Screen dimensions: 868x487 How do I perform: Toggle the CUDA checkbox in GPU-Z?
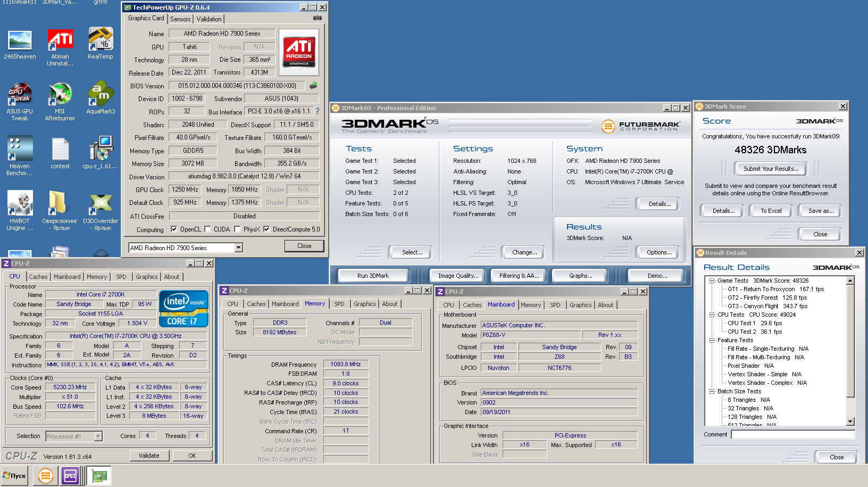click(207, 229)
